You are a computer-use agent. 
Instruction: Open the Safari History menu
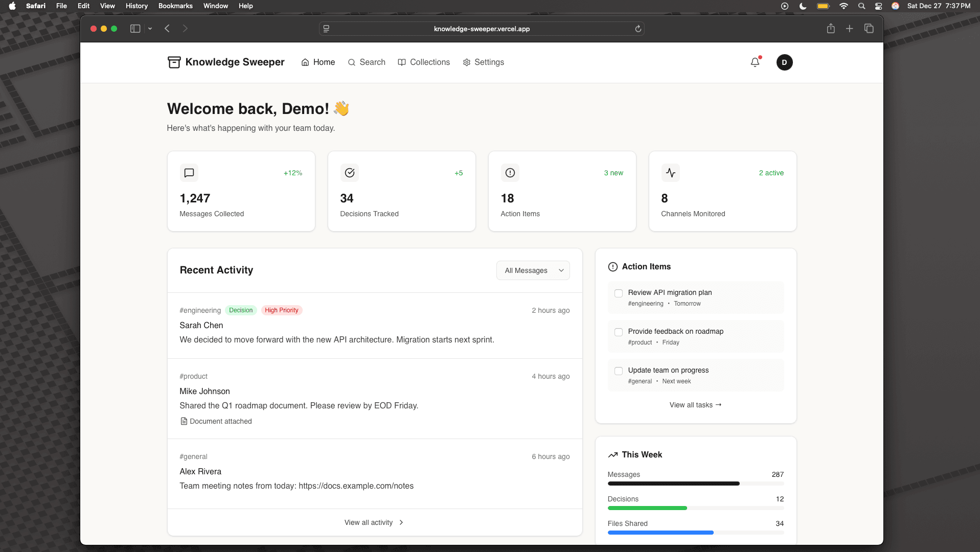(x=136, y=6)
